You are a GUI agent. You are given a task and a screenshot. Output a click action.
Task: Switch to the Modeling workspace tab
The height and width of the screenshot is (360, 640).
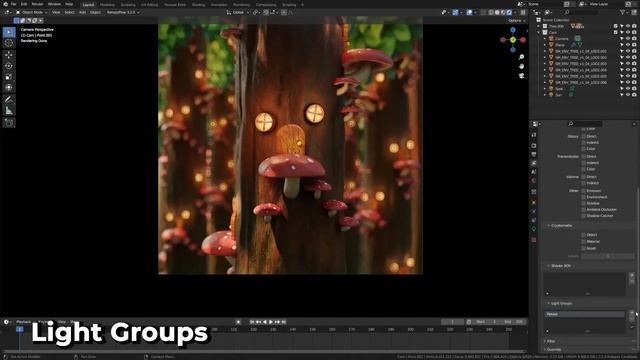pos(107,5)
